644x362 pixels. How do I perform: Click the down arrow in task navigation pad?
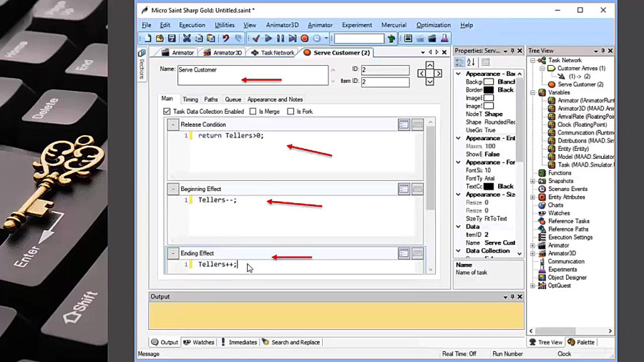[x=429, y=82]
